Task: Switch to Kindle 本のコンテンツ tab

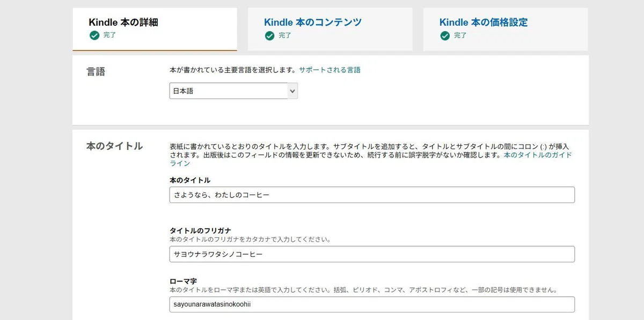Action: pos(330,29)
